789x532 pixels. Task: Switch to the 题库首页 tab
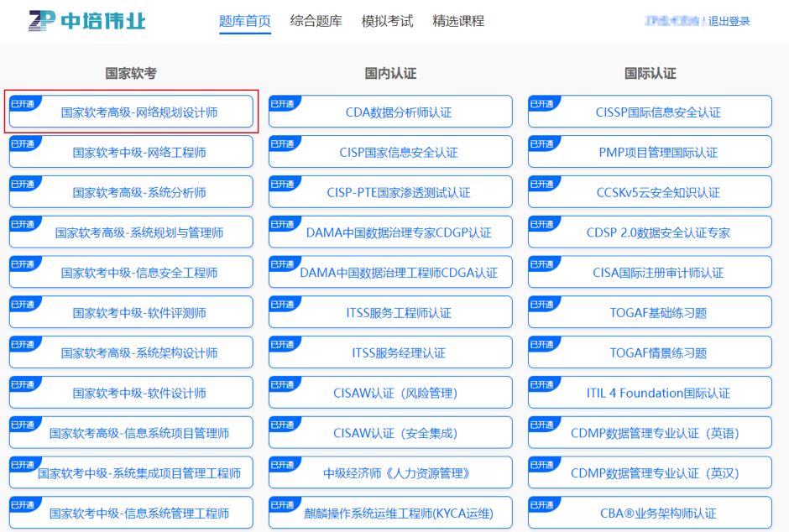tap(245, 21)
